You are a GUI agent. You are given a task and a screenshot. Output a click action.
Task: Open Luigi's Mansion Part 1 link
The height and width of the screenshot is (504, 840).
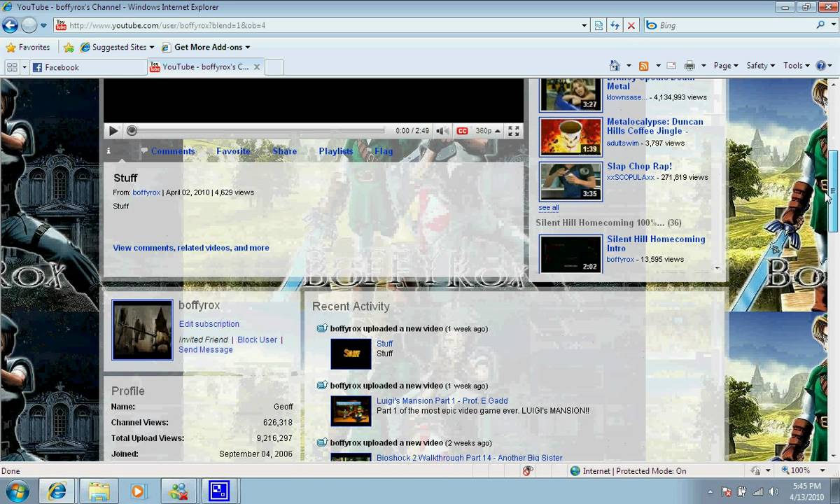[x=442, y=401]
